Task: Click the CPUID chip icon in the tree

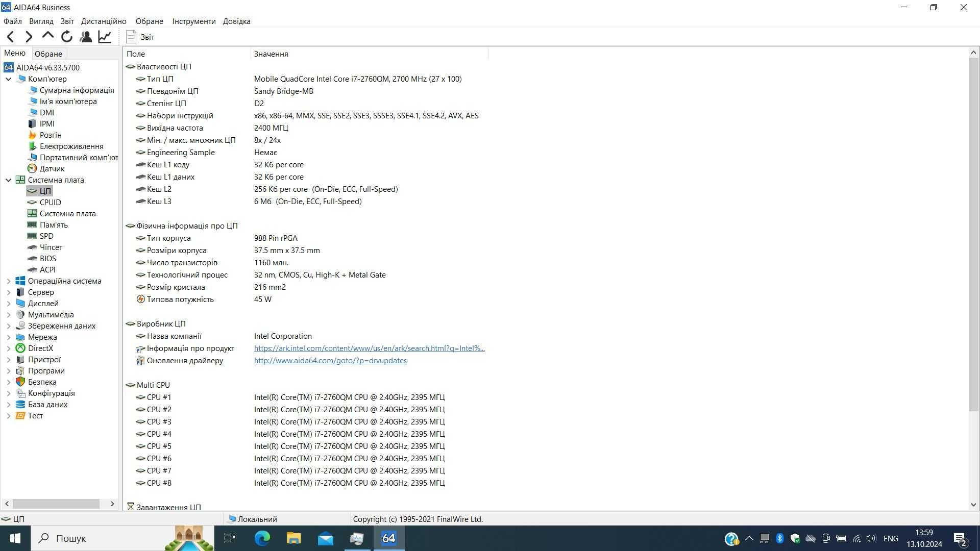Action: click(32, 203)
